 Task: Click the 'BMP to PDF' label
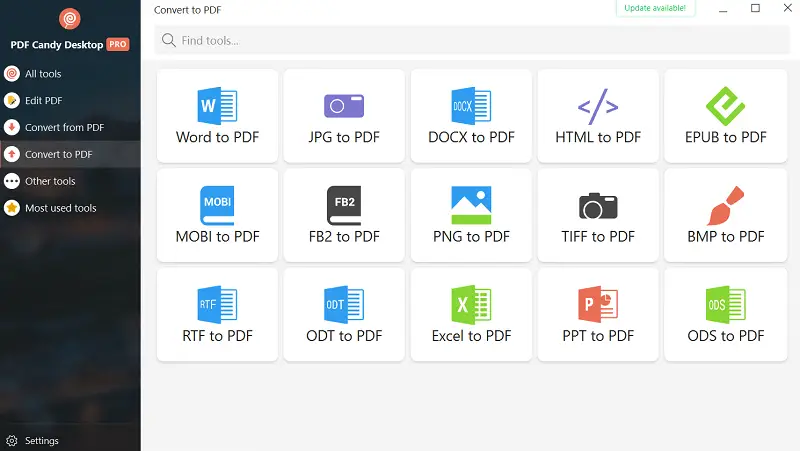click(726, 237)
